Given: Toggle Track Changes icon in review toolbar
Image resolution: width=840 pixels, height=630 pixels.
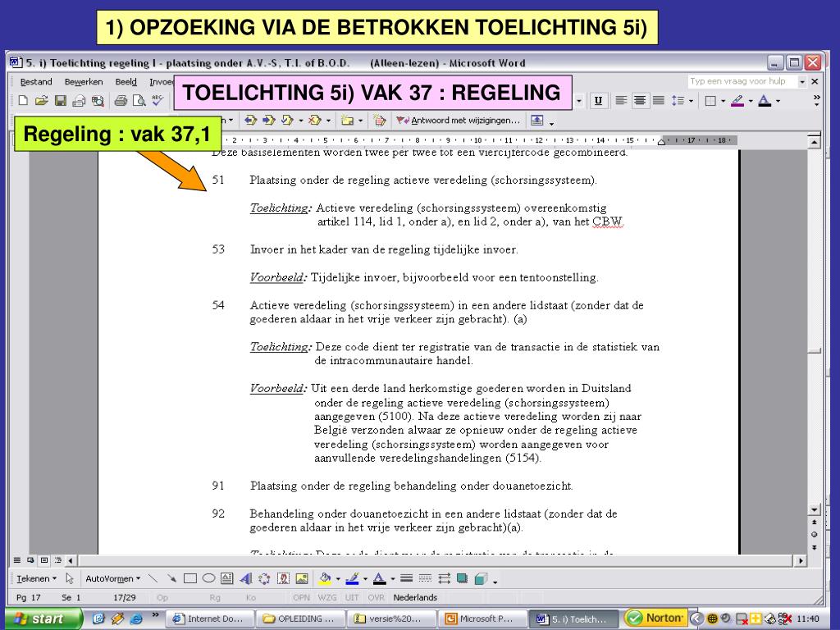Looking at the screenshot, I should (x=379, y=120).
